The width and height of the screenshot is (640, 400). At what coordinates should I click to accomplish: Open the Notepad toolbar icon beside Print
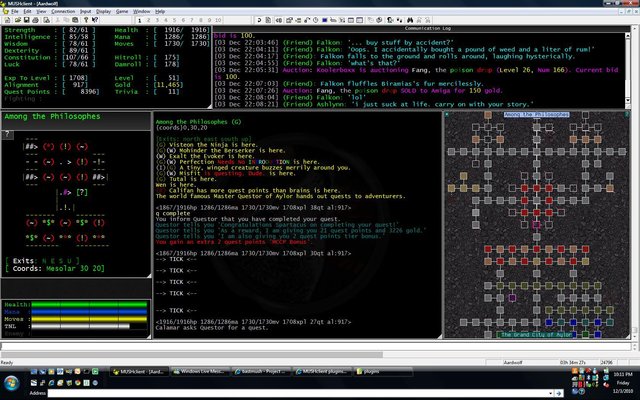[x=47, y=20]
